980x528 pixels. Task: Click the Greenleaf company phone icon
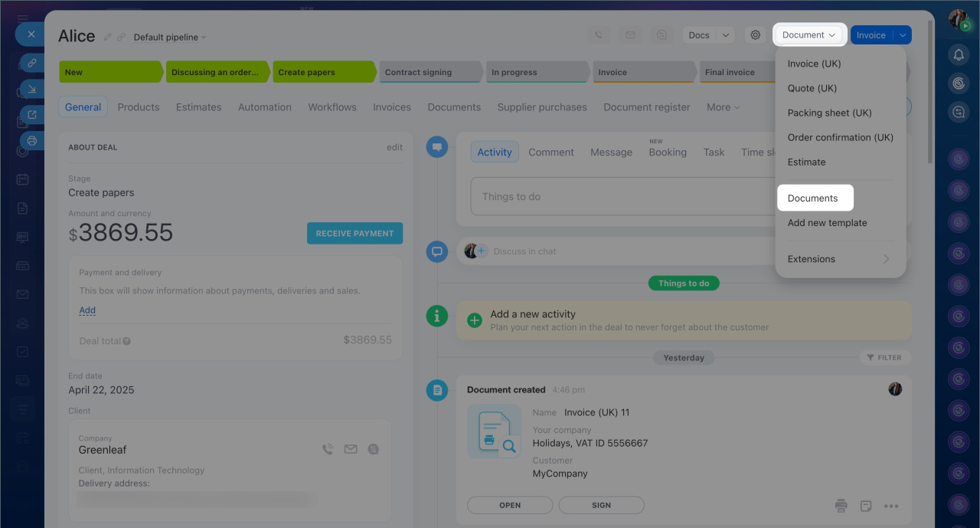328,450
